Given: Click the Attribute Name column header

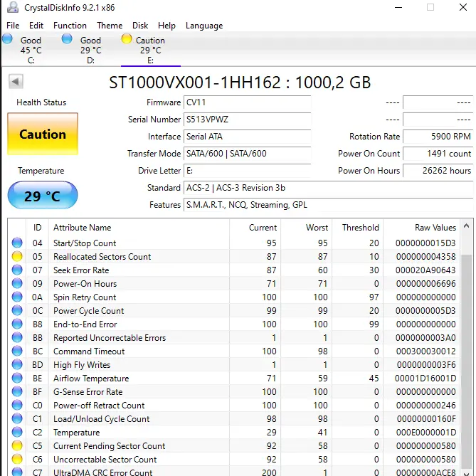Looking at the screenshot, I should (x=139, y=228).
